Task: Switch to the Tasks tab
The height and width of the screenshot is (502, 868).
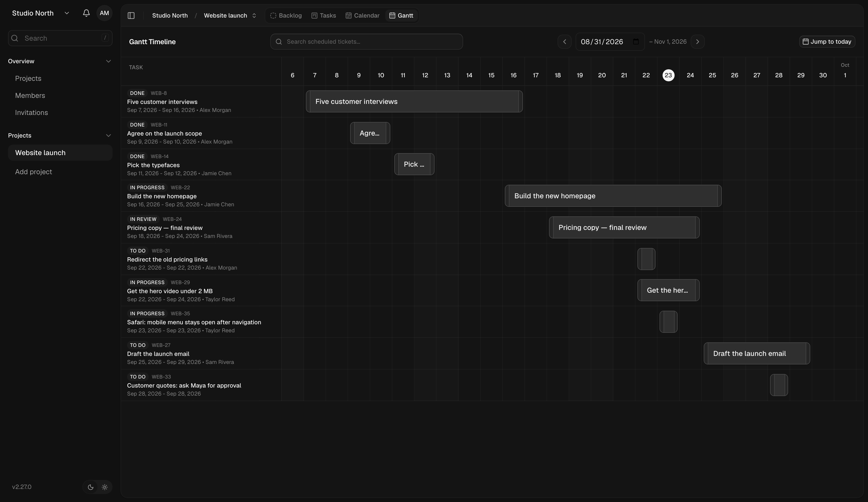Action: click(323, 16)
